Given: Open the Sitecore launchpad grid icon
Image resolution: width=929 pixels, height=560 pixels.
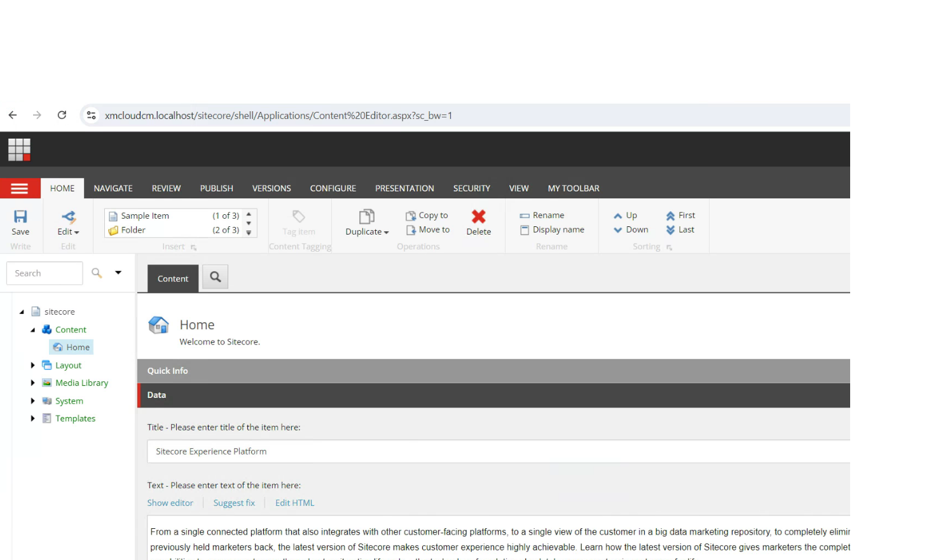Looking at the screenshot, I should click(x=19, y=149).
